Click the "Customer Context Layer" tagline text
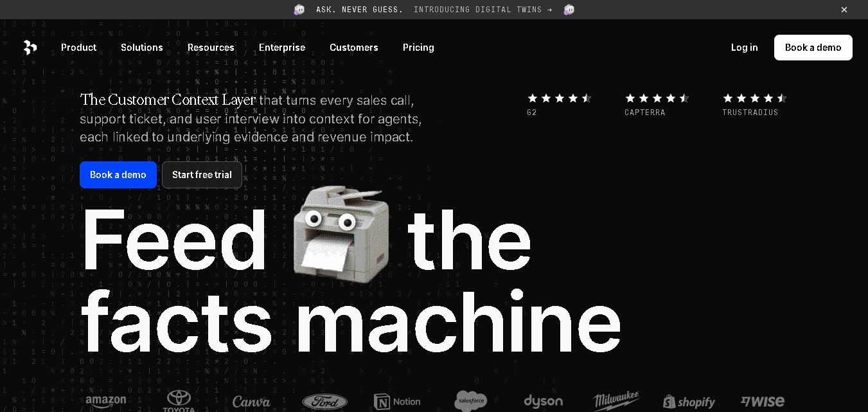The width and height of the screenshot is (868, 412). click(x=167, y=100)
